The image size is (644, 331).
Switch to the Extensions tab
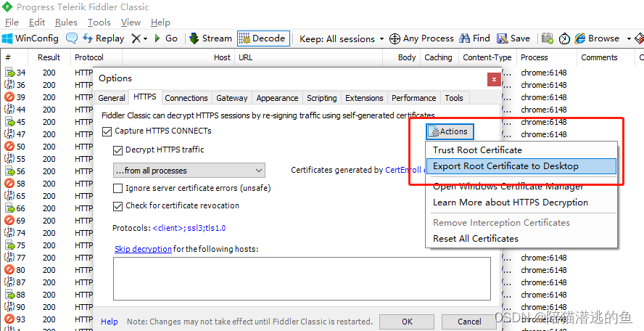tap(364, 98)
